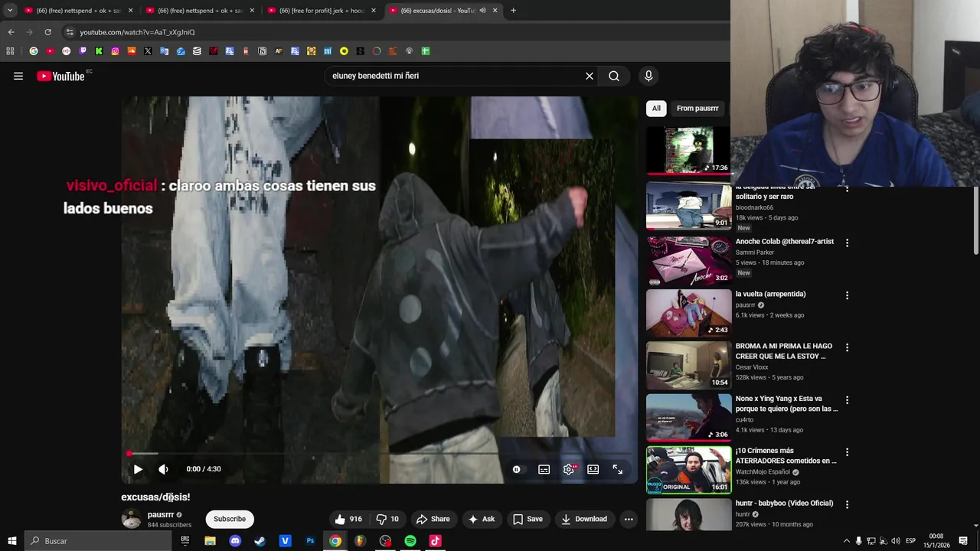
Task: Play the excusas/dosis! video
Action: (x=138, y=469)
